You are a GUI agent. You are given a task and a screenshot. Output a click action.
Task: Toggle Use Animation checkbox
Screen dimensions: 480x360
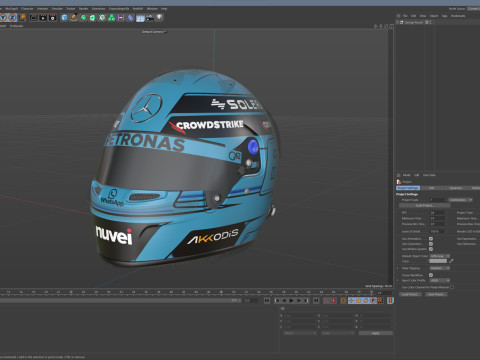(x=431, y=239)
